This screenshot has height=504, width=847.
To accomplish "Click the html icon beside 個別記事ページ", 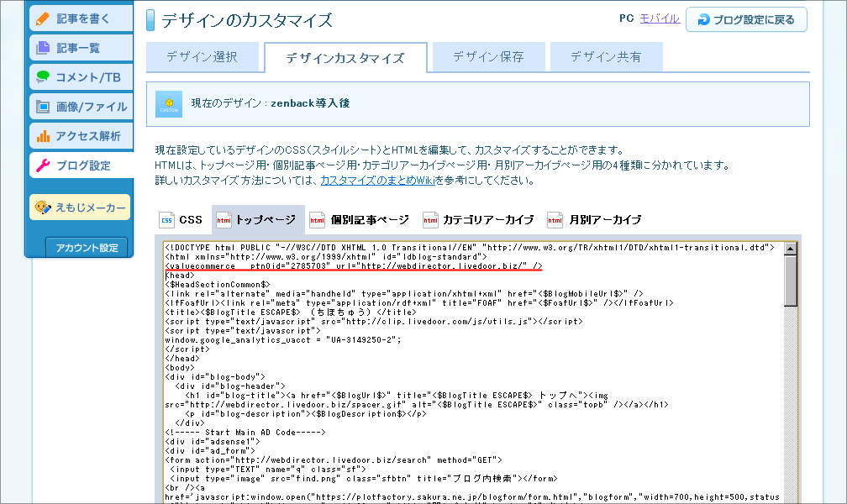I will [317, 220].
